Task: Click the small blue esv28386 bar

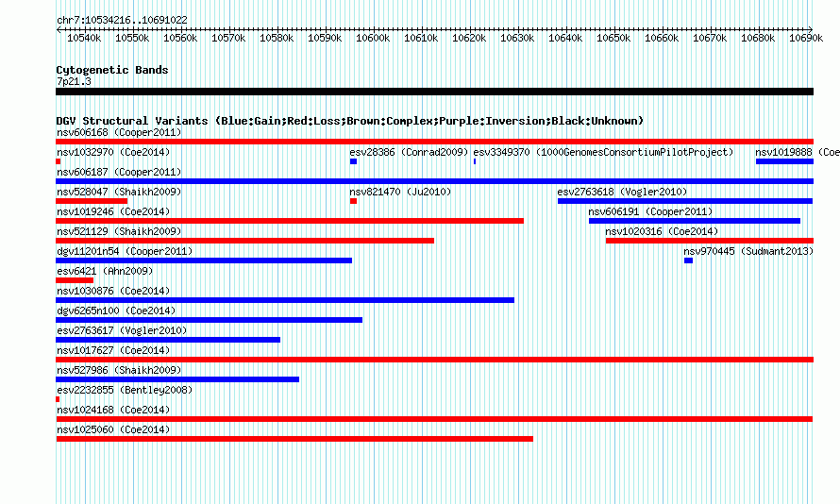Action: pyautogui.click(x=353, y=161)
